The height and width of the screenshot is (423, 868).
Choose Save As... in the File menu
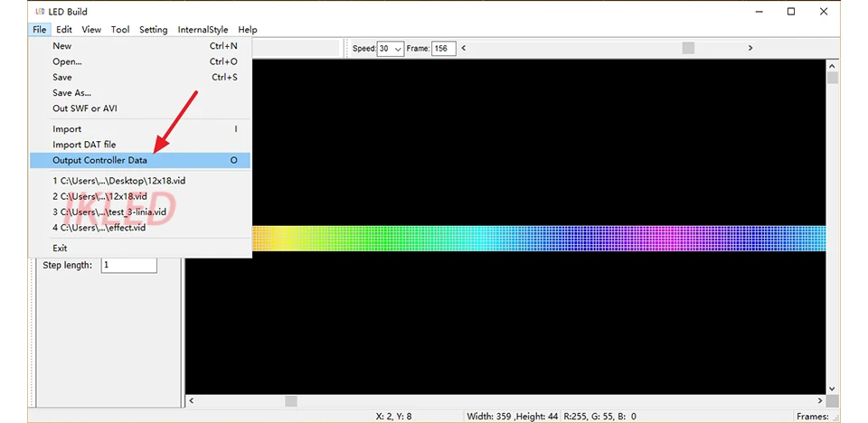(x=141, y=92)
